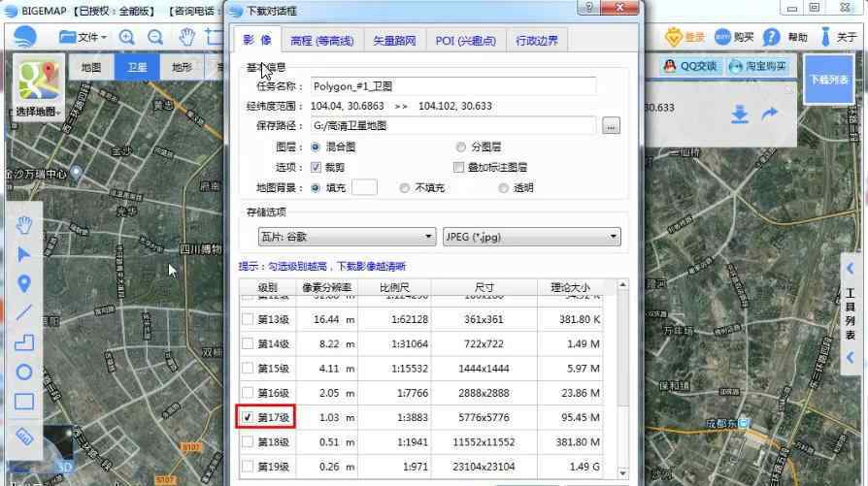
Task: Click the blue download arrow icon
Action: tap(740, 114)
